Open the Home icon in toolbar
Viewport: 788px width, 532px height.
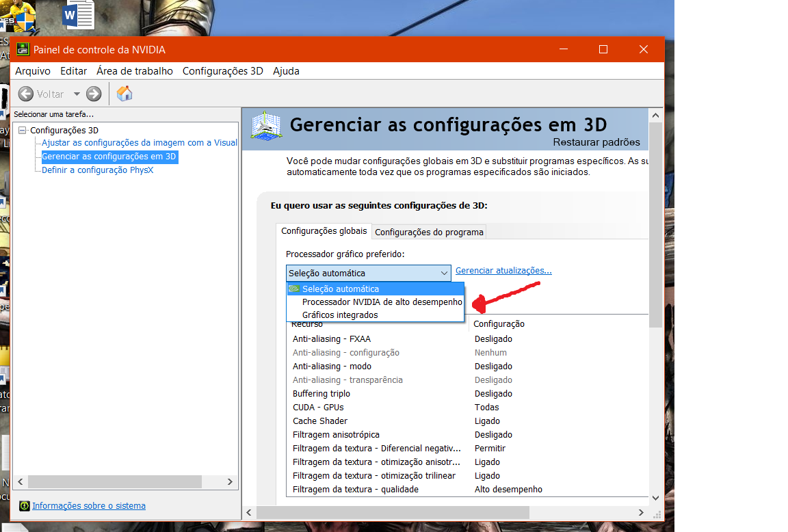[x=124, y=94]
